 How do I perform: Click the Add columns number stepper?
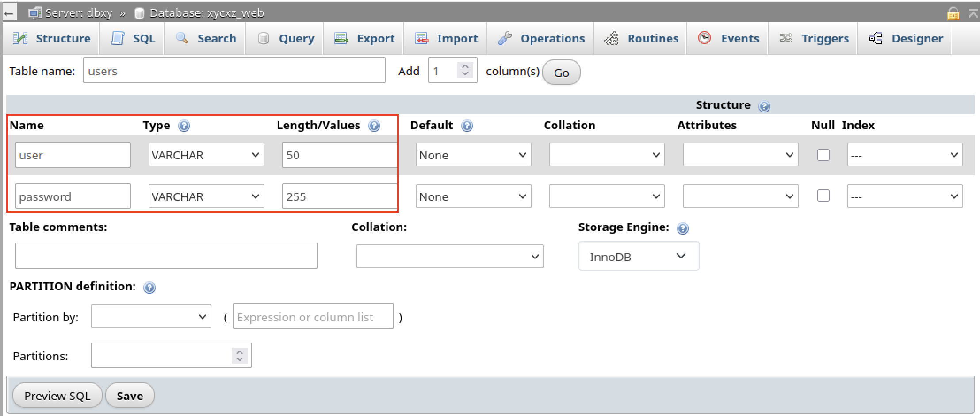[x=465, y=70]
